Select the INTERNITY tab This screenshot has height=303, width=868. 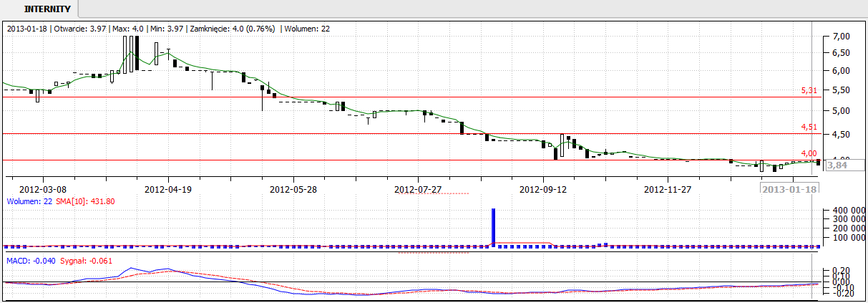point(47,9)
